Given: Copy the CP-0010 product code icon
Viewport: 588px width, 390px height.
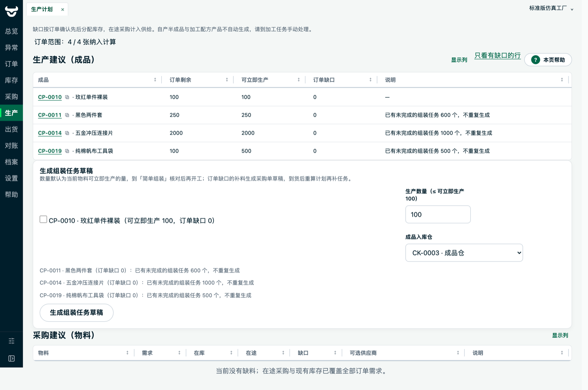Looking at the screenshot, I should pos(67,97).
